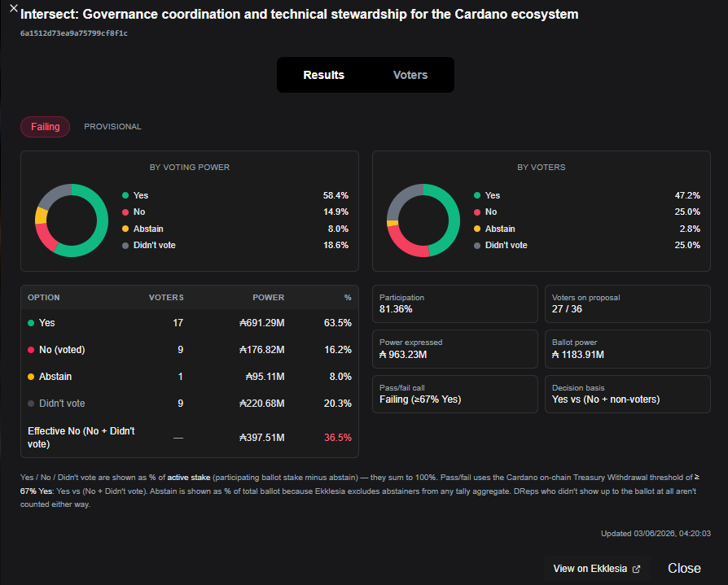Click the gray Didn't vote dot in By Voting Power

[x=125, y=246]
